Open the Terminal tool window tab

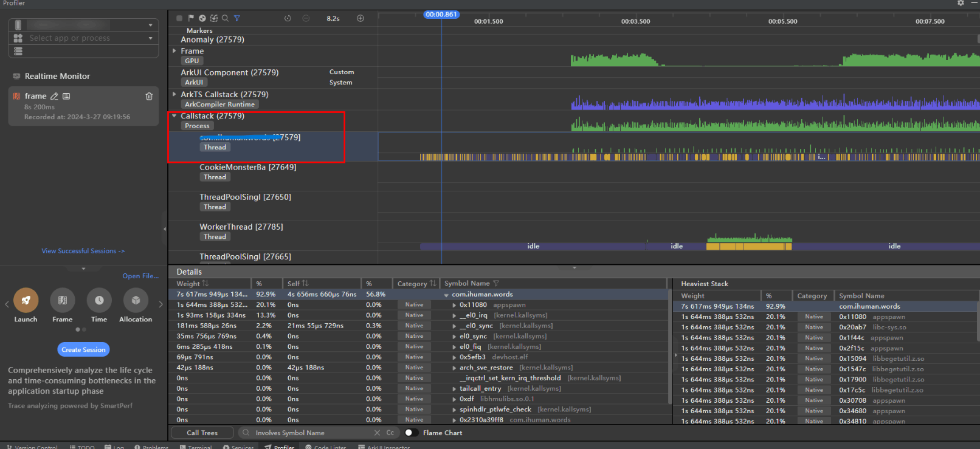(x=196, y=447)
